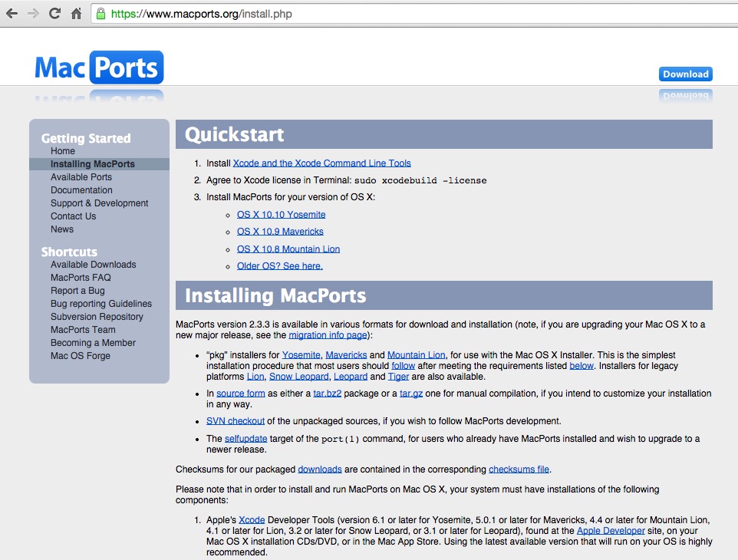Reload the page with the refresh icon
This screenshot has width=738, height=560.
pyautogui.click(x=54, y=14)
